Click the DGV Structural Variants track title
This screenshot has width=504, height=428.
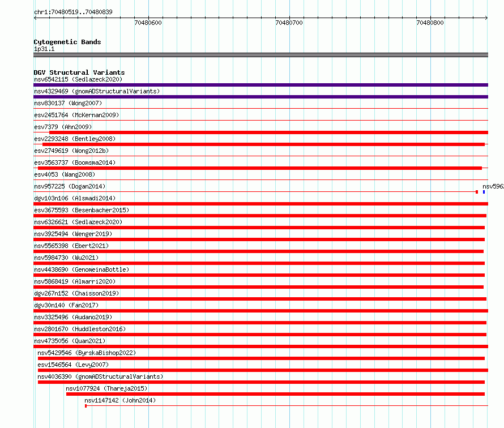[x=79, y=72]
